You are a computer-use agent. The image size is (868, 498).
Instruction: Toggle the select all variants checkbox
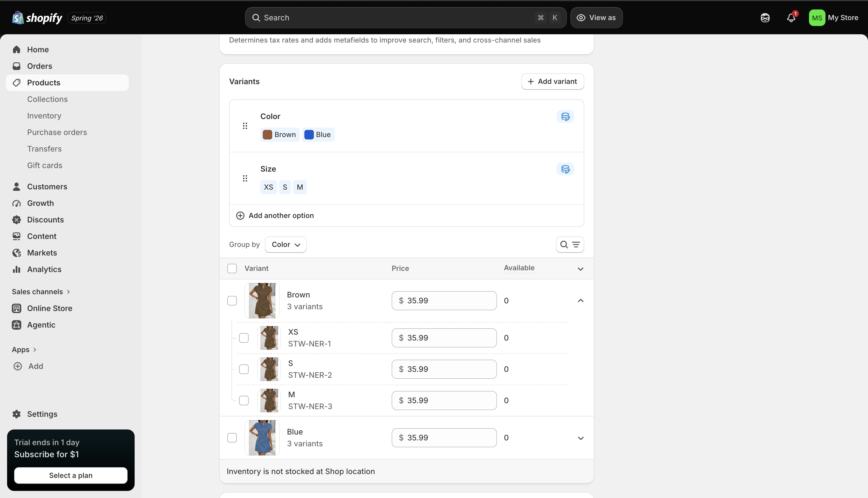232,269
